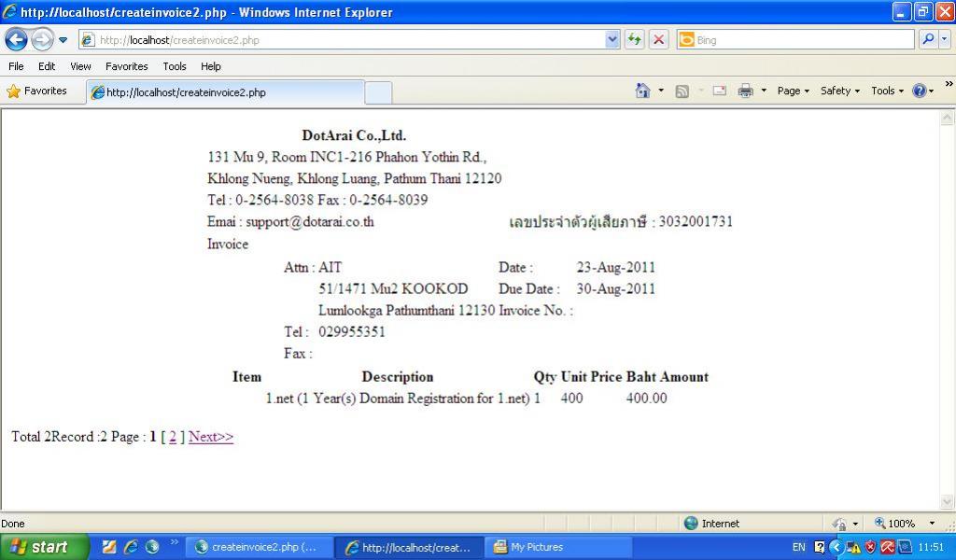Click the EN language indicator

(799, 547)
